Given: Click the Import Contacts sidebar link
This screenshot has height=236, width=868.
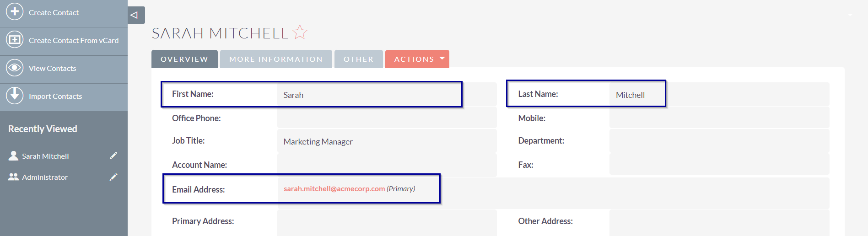Looking at the screenshot, I should 55,96.
